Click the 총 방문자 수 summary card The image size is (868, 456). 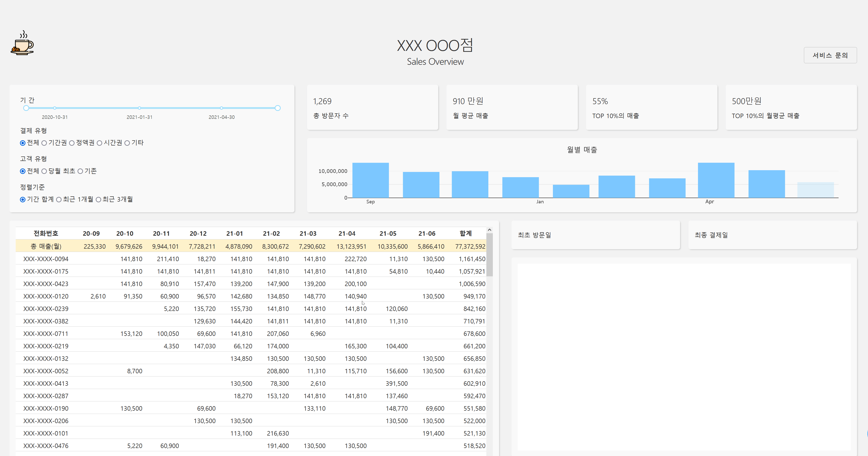pyautogui.click(x=372, y=107)
